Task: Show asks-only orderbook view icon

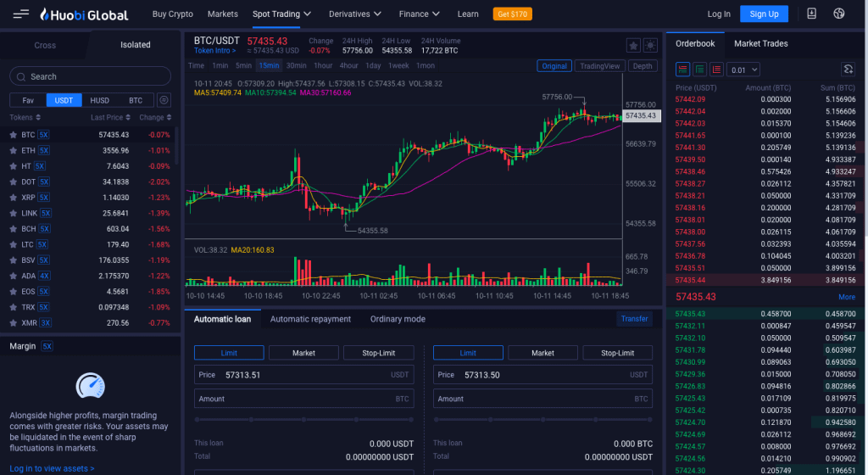Action: 717,70
